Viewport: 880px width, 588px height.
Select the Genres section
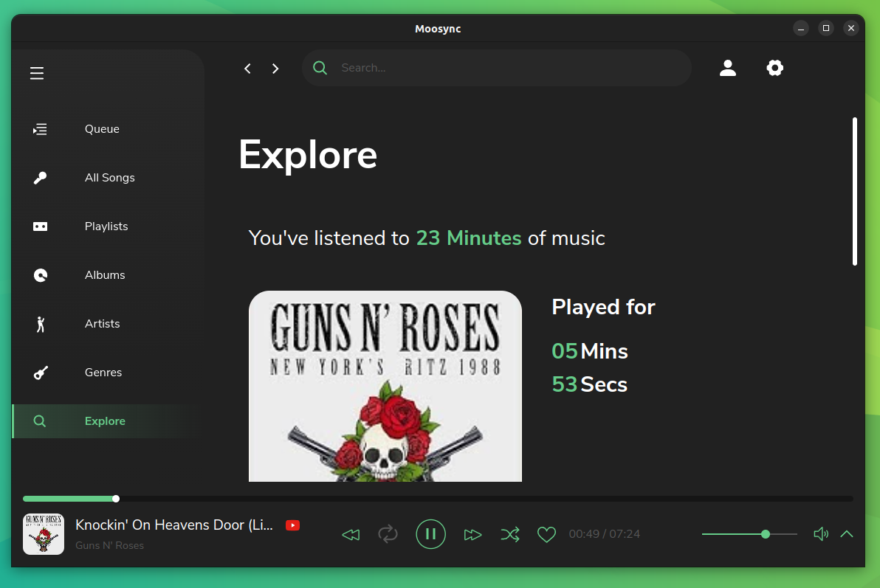pyautogui.click(x=103, y=372)
